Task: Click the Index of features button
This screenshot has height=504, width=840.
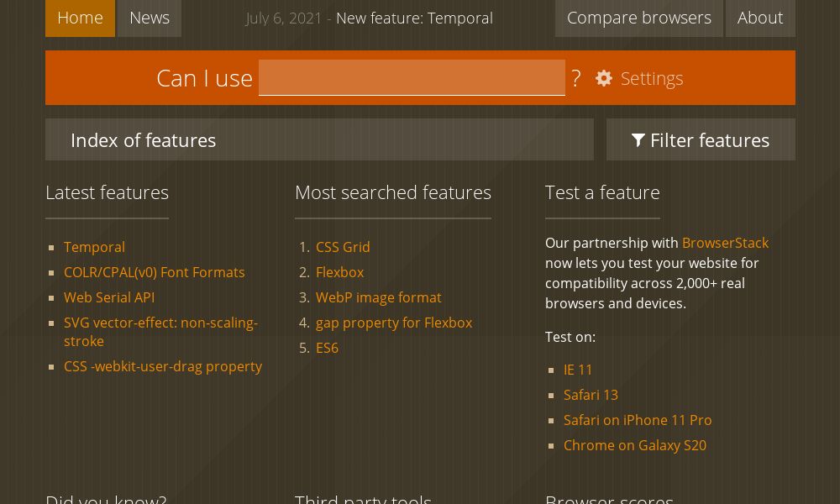Action: 143,140
